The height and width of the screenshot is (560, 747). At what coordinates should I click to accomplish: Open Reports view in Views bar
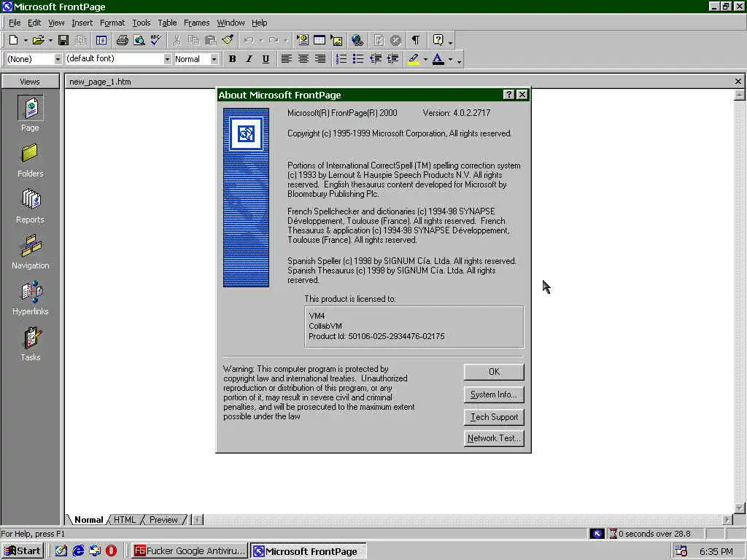pyautogui.click(x=30, y=206)
